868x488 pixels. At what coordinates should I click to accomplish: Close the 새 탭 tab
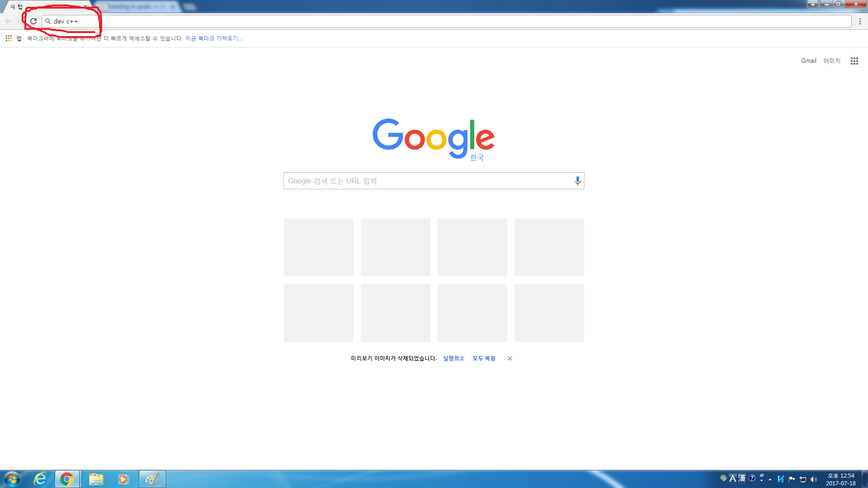point(85,7)
